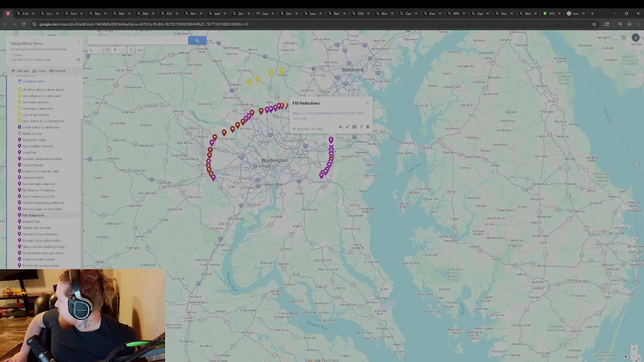Select 'Sanctions on Iran' list item
Screen dimensions: 644x362
click(x=35, y=102)
